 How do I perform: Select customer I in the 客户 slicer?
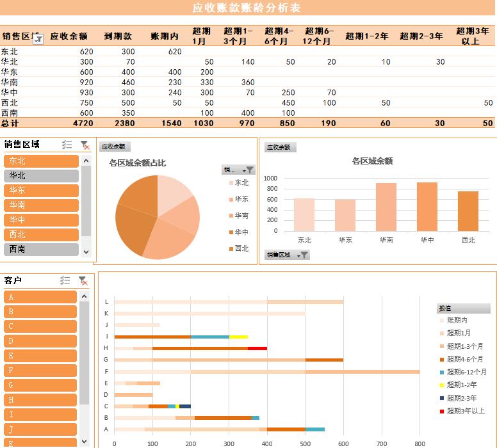40,415
